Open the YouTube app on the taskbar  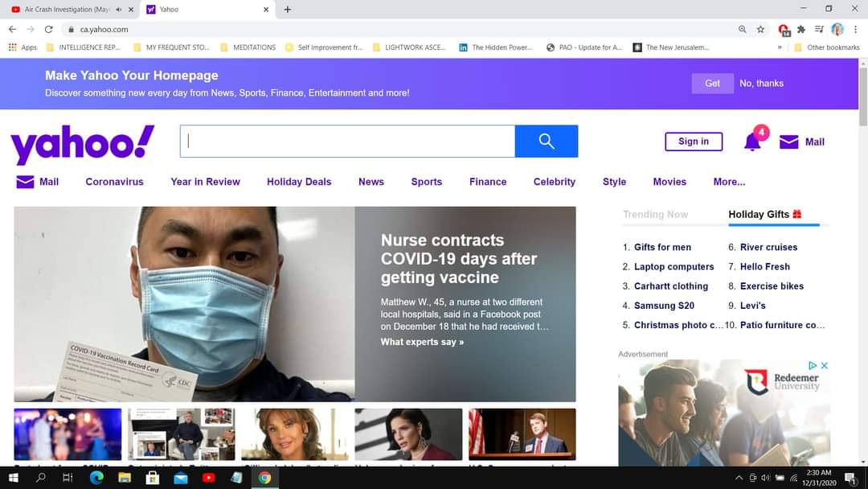209,478
